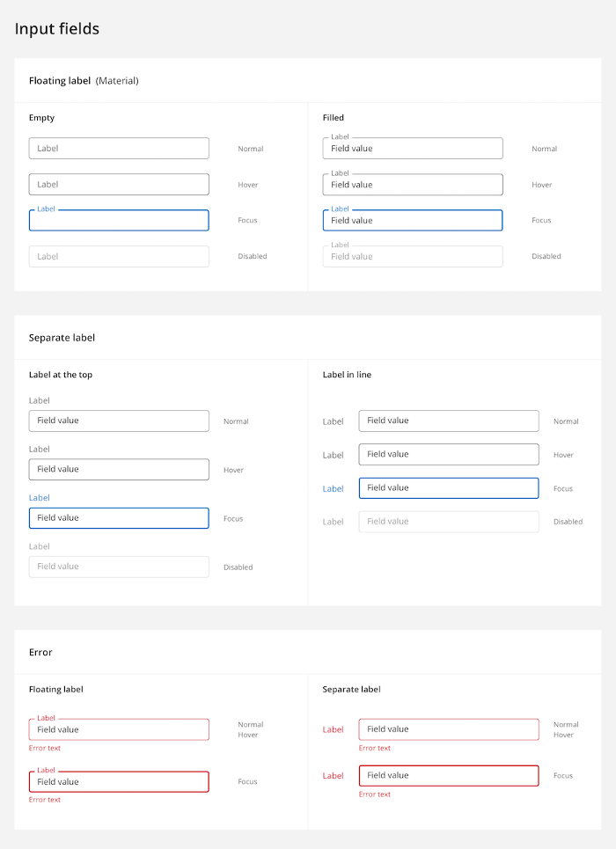Screen dimensions: 616x849
Task: Click the focused empty input with floating Label
Action: point(119,220)
